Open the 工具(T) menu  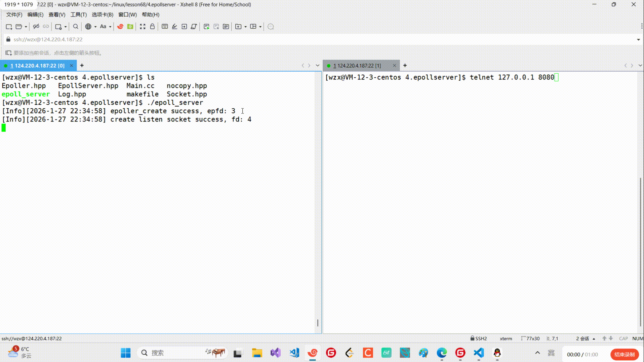pyautogui.click(x=78, y=14)
